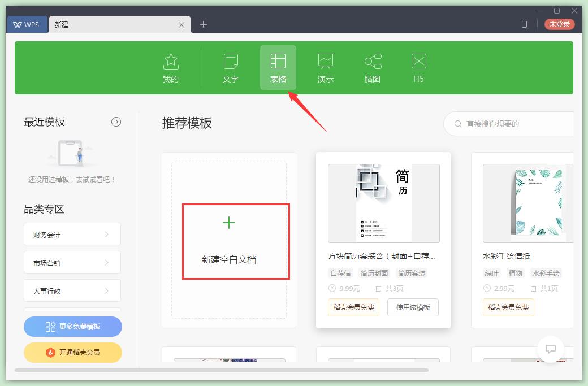Expand the 人事行政 category
Viewport: 588px width, 386px height.
point(72,290)
